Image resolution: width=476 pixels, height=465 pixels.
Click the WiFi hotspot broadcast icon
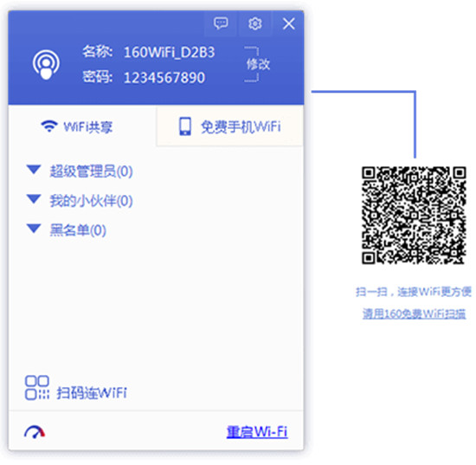pos(46,65)
